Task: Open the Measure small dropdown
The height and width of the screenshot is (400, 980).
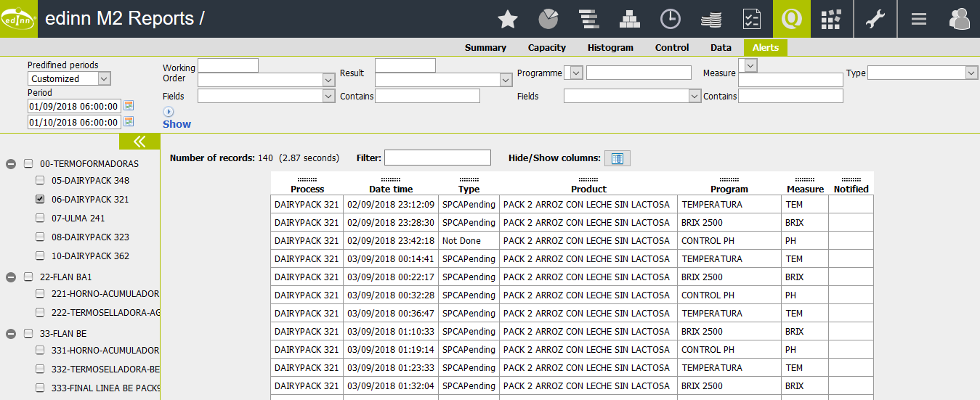Action: pyautogui.click(x=748, y=65)
